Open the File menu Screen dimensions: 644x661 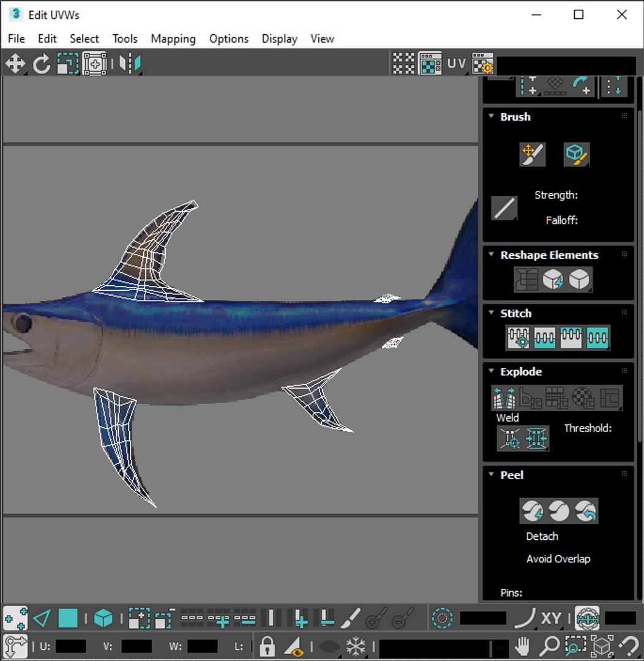[17, 39]
